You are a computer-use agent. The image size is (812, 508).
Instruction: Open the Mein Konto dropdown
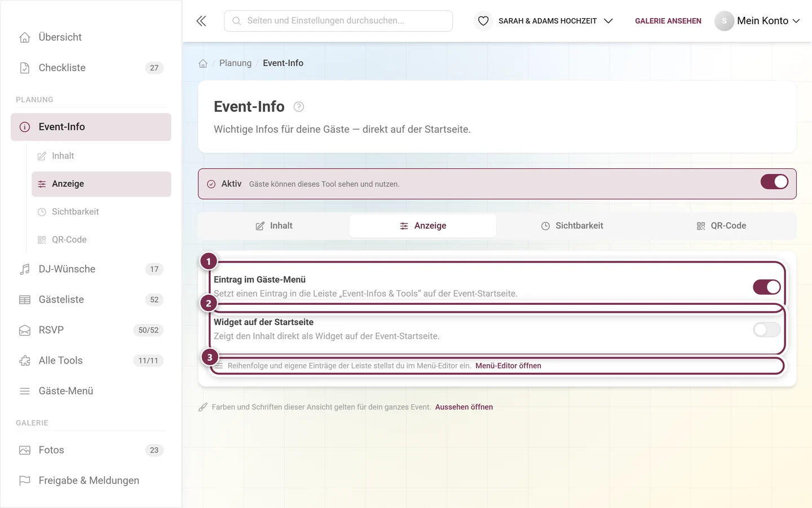[x=757, y=21]
